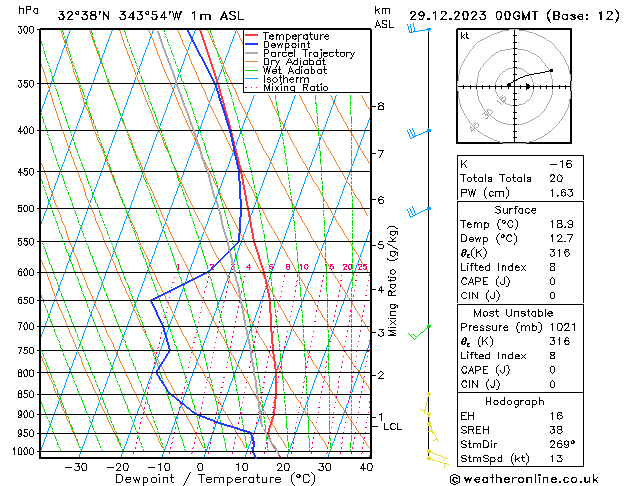Click the red Temperature line sample in legend
The image size is (629, 486).
[x=252, y=36]
